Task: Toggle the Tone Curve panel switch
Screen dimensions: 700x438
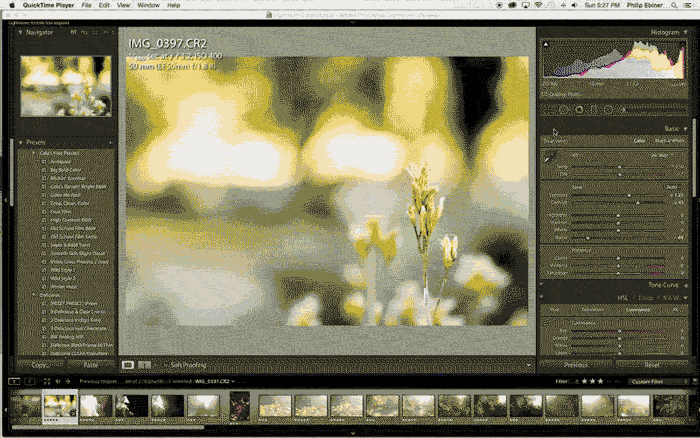Action: coord(542,284)
